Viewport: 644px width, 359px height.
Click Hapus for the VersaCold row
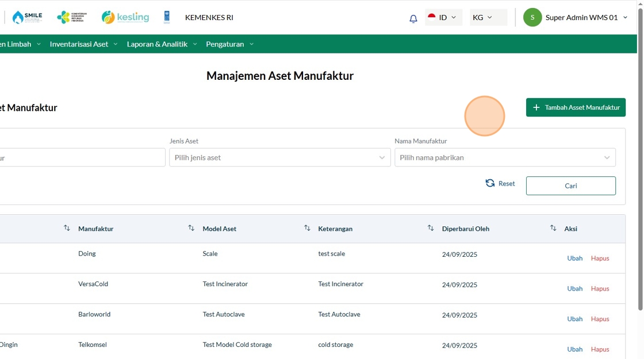click(x=600, y=289)
